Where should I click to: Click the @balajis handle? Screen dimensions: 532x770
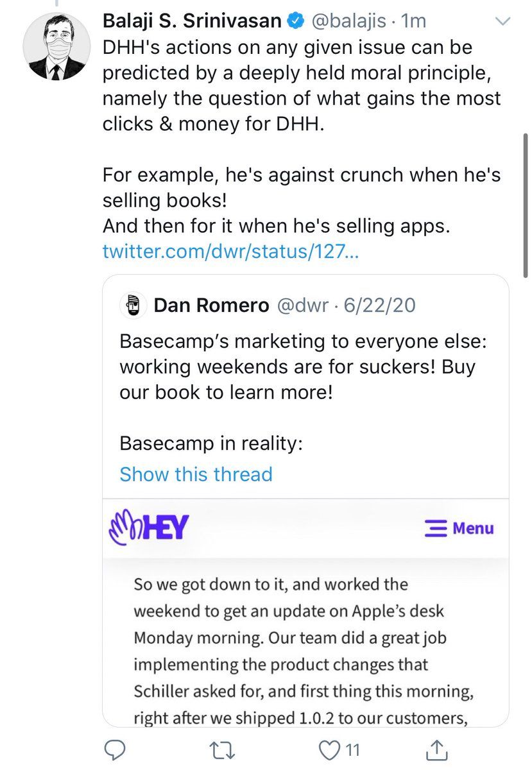(349, 21)
